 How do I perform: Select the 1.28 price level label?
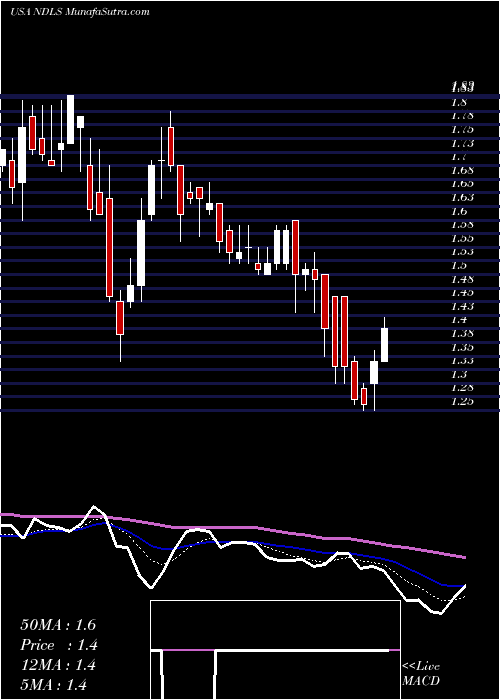pos(463,388)
